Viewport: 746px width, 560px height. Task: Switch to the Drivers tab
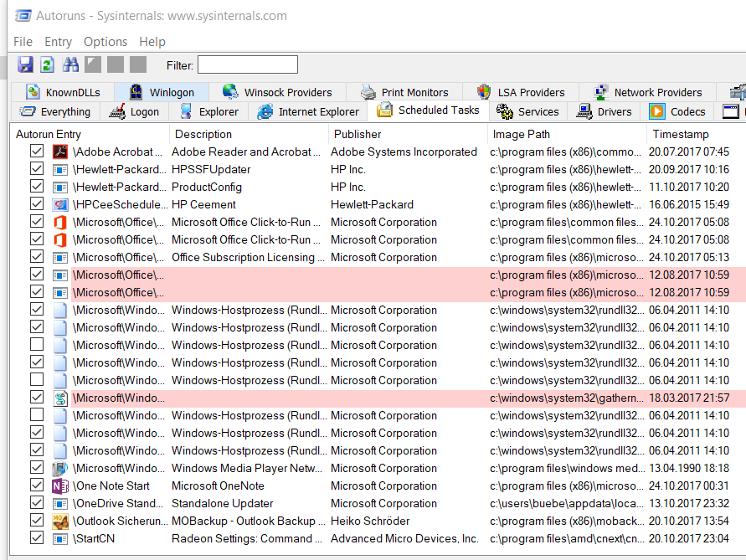605,112
